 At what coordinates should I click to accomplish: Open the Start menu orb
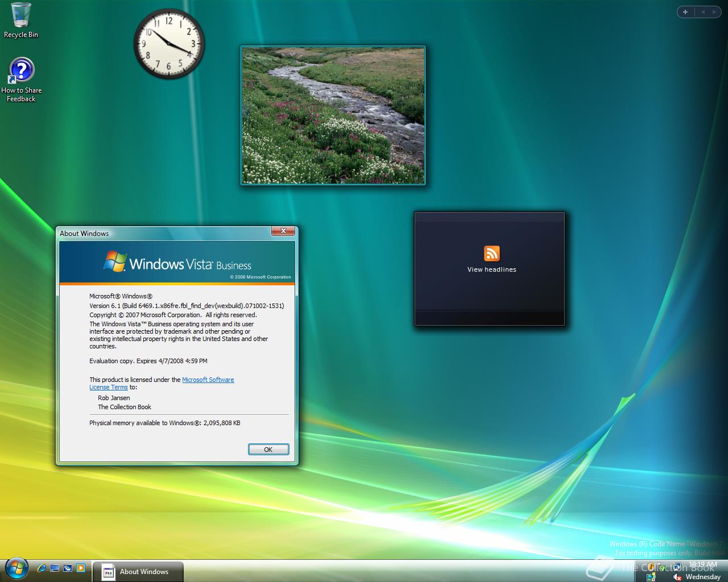point(16,567)
